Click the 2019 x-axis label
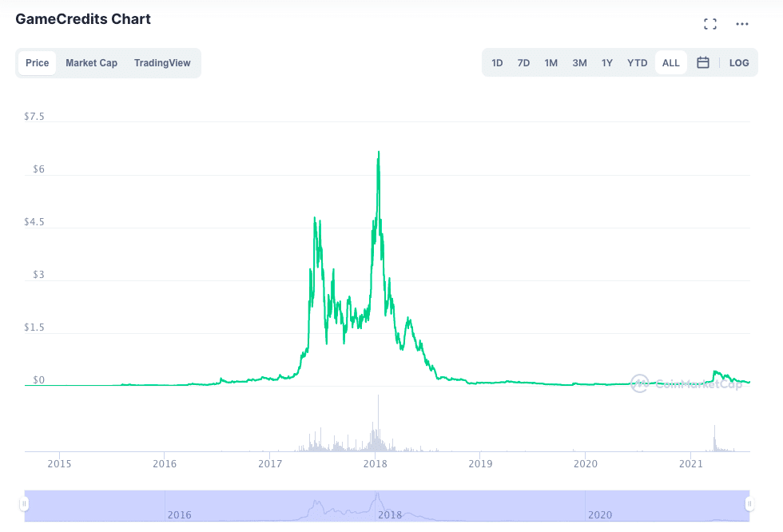This screenshot has height=532, width=783. click(480, 463)
